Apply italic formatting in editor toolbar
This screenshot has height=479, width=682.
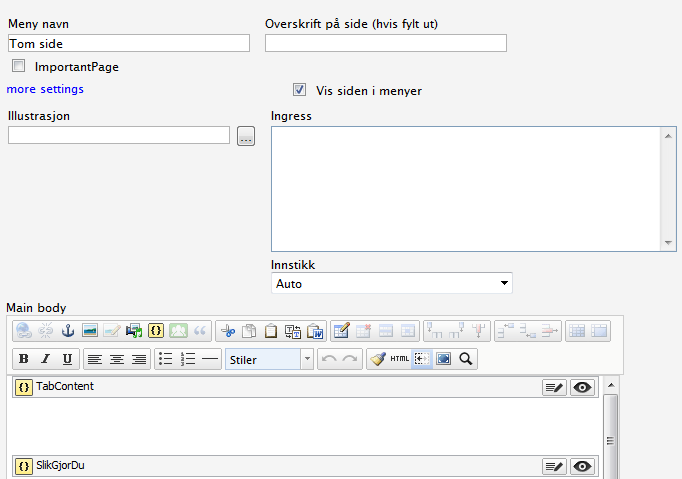[46, 359]
